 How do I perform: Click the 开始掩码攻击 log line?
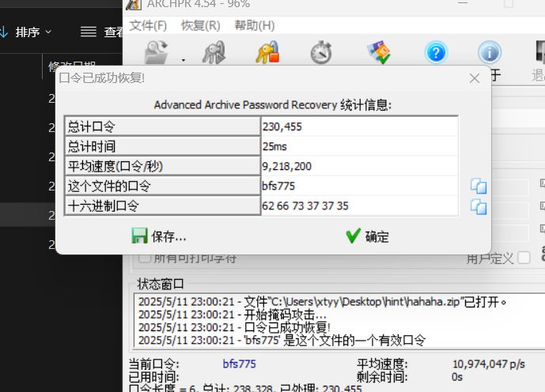(x=233, y=315)
